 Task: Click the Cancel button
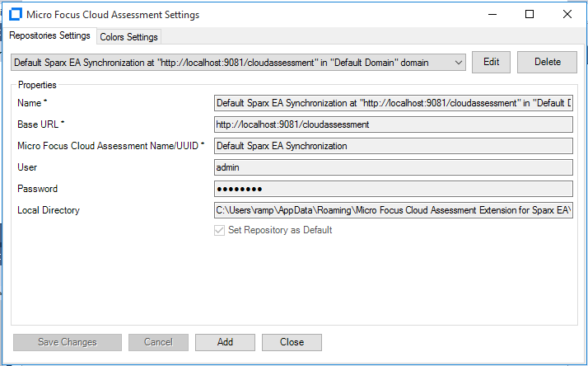(158, 342)
